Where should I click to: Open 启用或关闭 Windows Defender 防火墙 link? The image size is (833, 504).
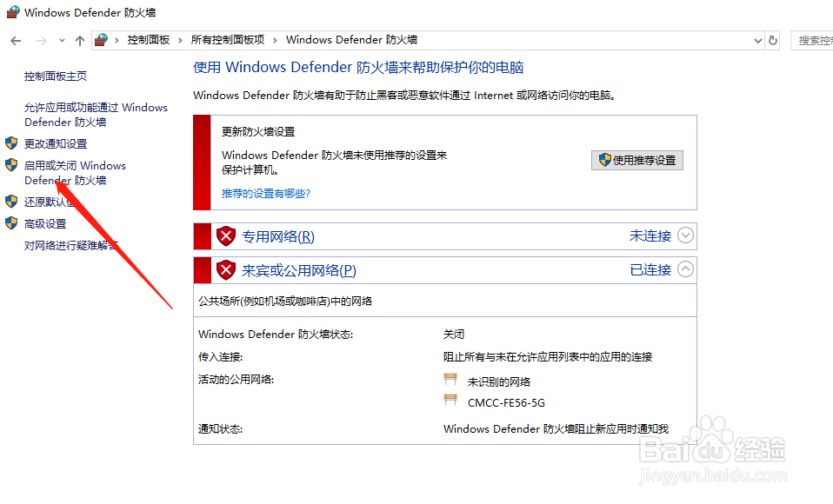coord(75,173)
